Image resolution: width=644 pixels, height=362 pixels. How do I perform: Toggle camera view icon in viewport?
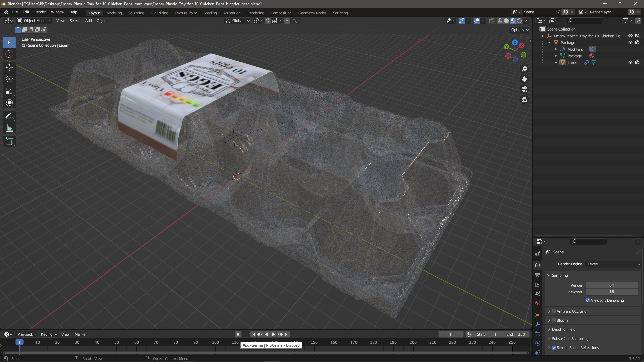point(524,89)
